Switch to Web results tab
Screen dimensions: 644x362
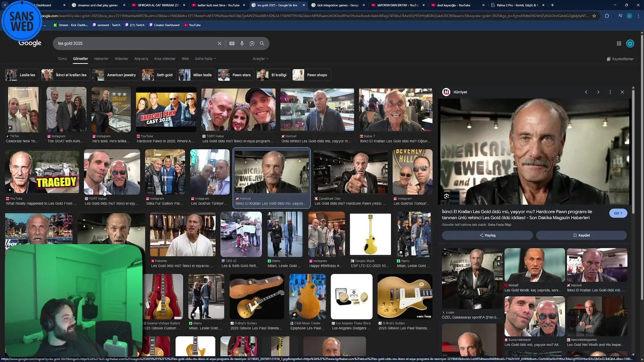185,59
